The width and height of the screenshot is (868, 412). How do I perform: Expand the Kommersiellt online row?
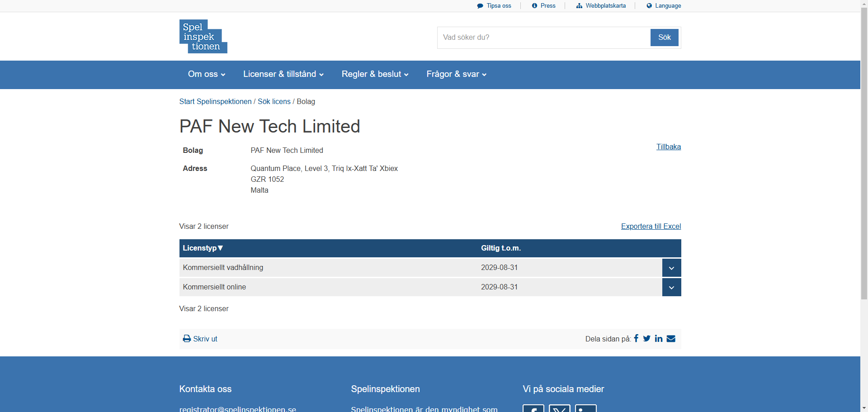[671, 287]
